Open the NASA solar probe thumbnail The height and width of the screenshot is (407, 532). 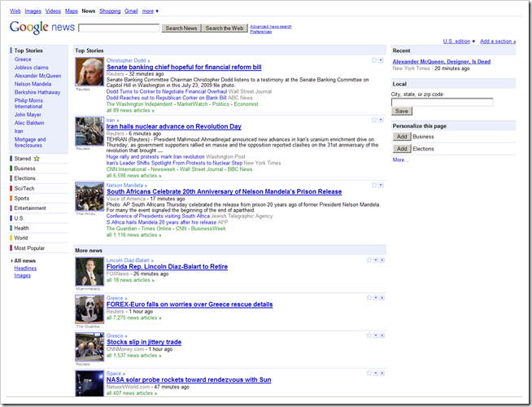(x=89, y=383)
